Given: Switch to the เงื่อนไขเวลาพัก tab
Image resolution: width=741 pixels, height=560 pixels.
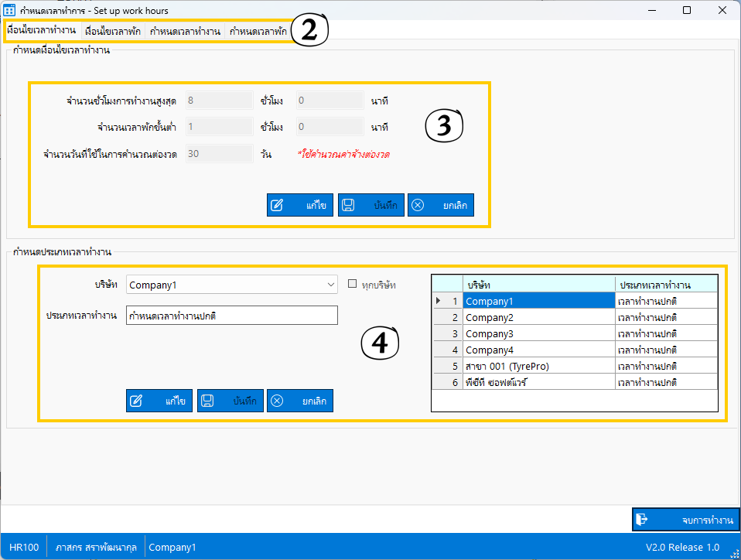Looking at the screenshot, I should tap(113, 31).
